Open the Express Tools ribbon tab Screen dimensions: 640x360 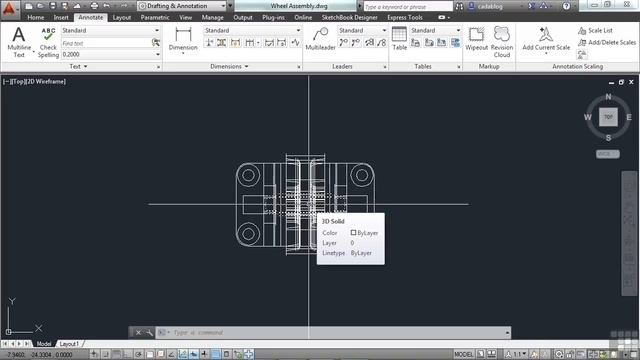(404, 18)
